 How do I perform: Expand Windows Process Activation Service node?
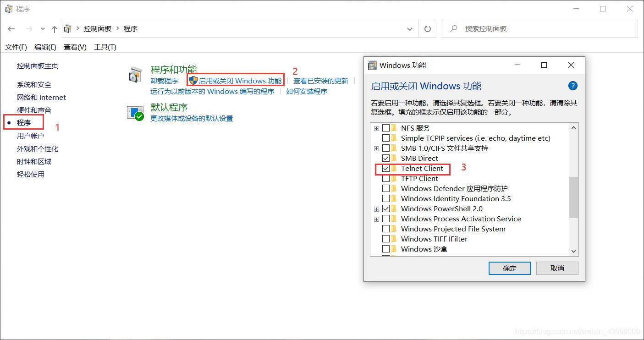[376, 219]
